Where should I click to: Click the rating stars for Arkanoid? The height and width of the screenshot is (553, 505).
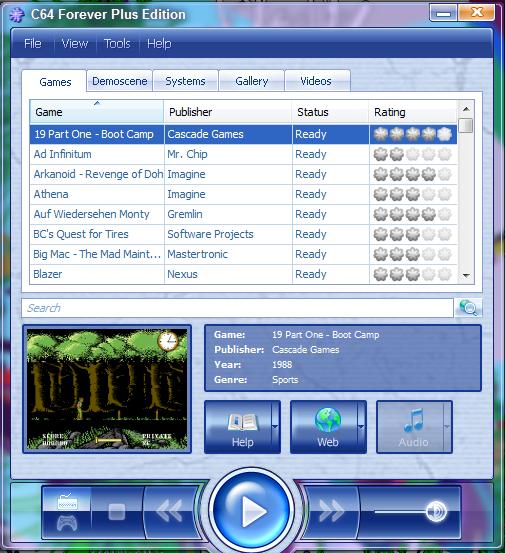pos(412,174)
